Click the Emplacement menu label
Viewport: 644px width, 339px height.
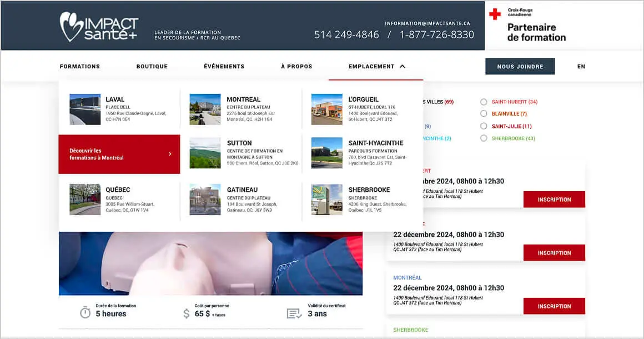[371, 66]
